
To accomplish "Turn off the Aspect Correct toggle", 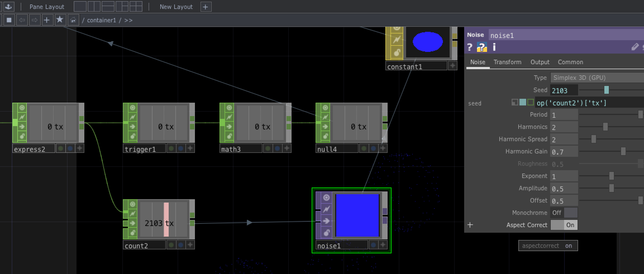I will tap(564, 225).
